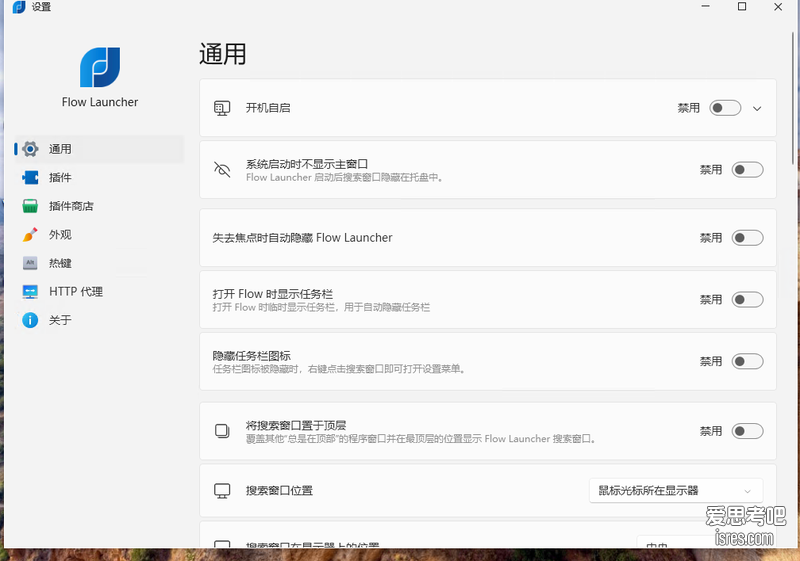
Task: Expand the 开机自启 chevron
Action: tap(757, 109)
